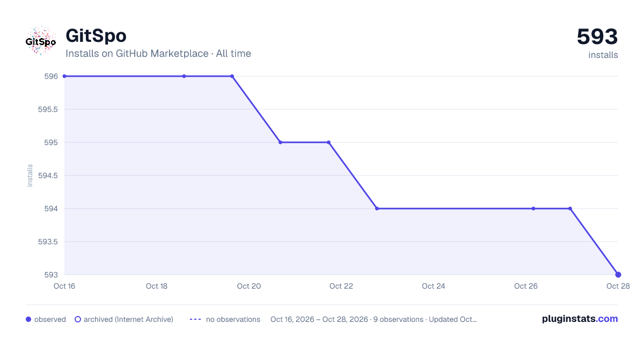This screenshot has width=644, height=338.
Task: Click the 'installs' label under 593
Action: [603, 55]
